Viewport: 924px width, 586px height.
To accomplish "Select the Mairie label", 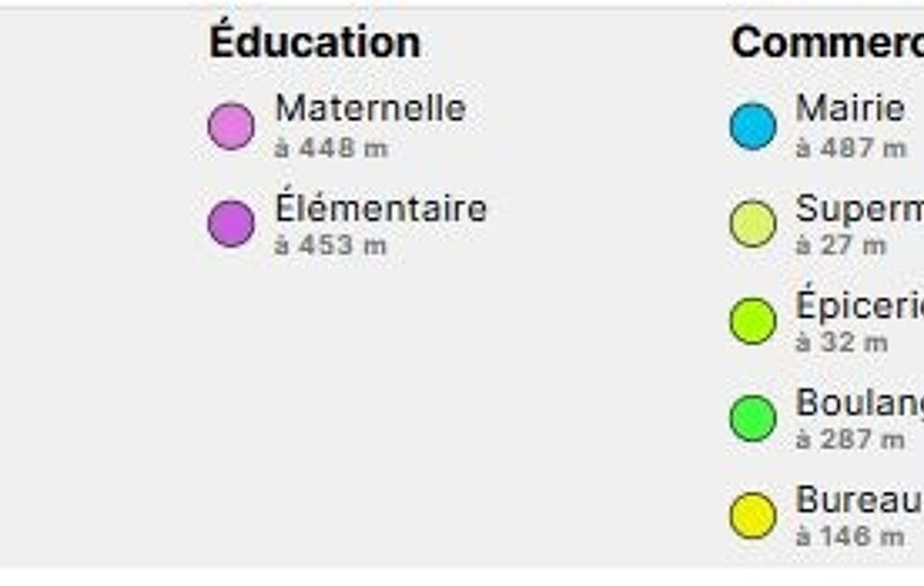I will tap(849, 109).
